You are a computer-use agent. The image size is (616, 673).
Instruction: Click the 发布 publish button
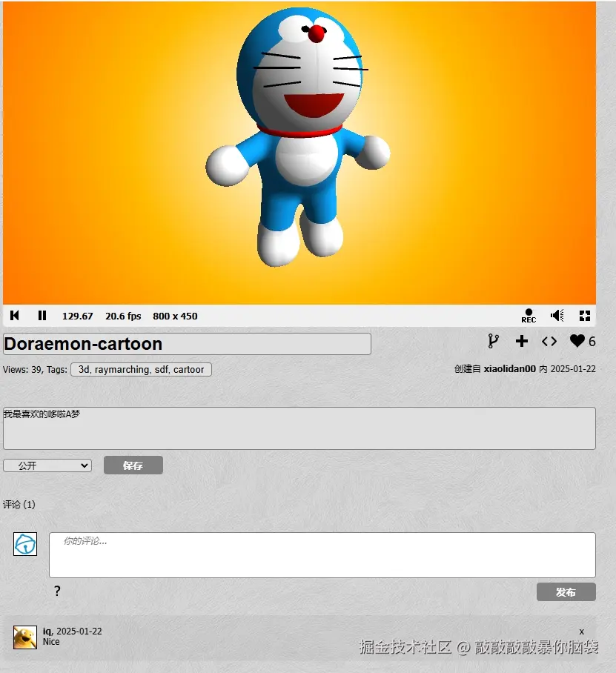point(566,592)
